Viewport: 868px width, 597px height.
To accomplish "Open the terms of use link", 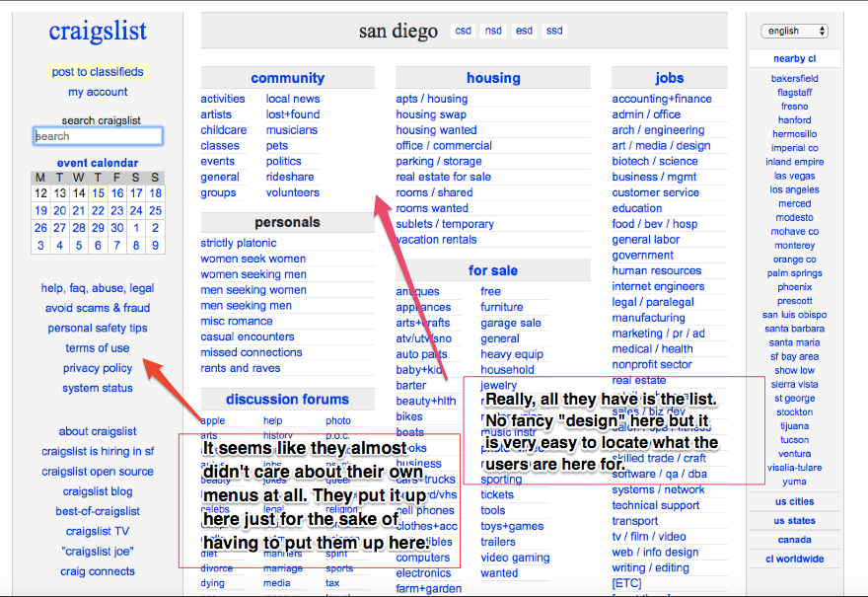I will [x=98, y=347].
